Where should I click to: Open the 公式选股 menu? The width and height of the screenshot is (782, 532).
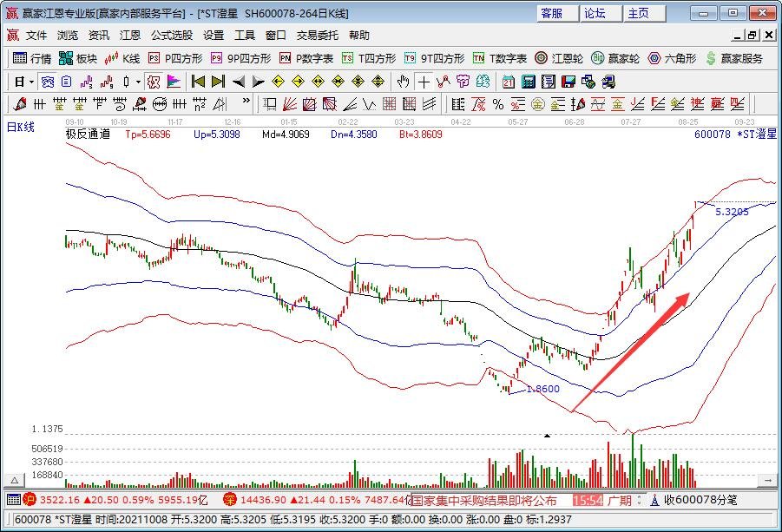[x=172, y=36]
